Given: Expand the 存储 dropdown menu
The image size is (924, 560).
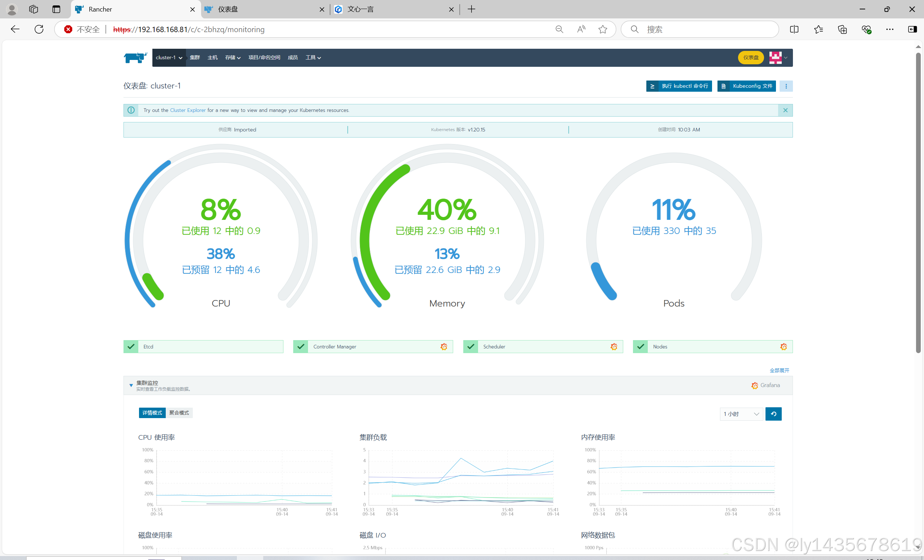Looking at the screenshot, I should coord(233,58).
